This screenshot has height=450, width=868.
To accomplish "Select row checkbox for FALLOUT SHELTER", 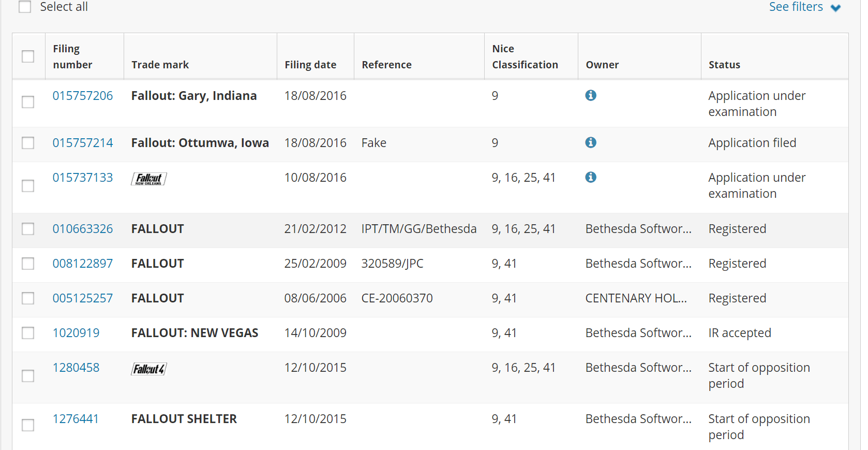I will [x=28, y=425].
